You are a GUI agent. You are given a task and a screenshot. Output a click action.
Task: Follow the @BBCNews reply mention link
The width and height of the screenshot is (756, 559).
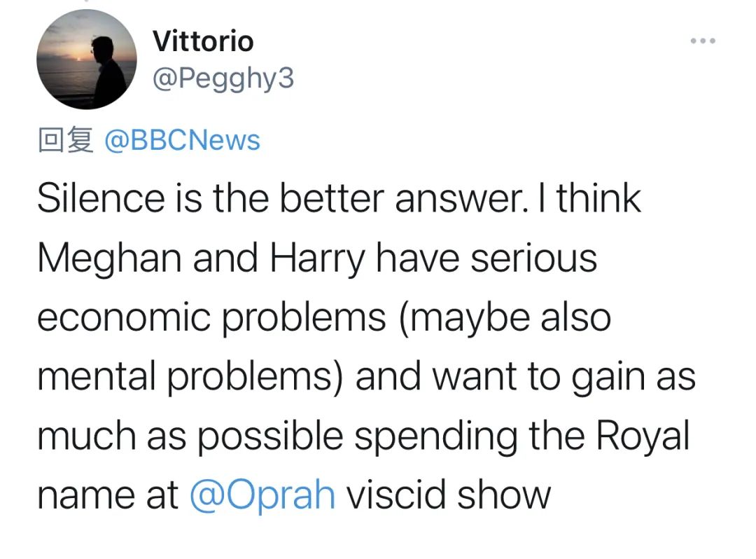pos(181,140)
